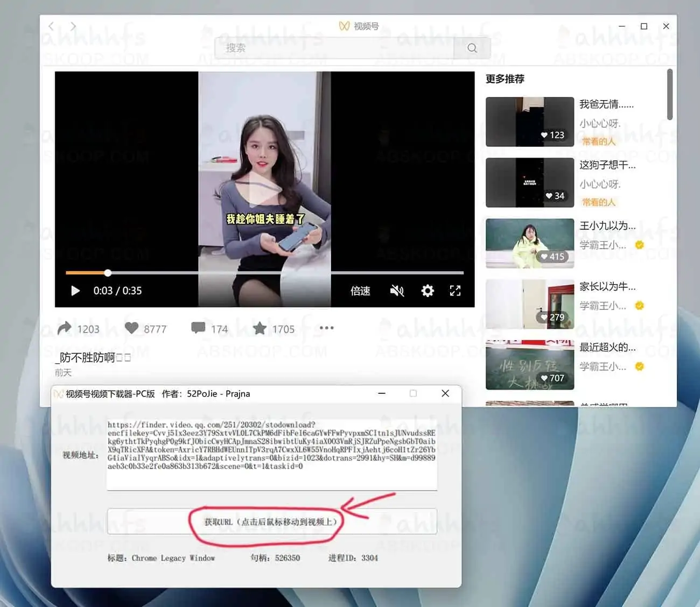The width and height of the screenshot is (700, 607).
Task: Click the 获取URL button
Action: tap(272, 521)
